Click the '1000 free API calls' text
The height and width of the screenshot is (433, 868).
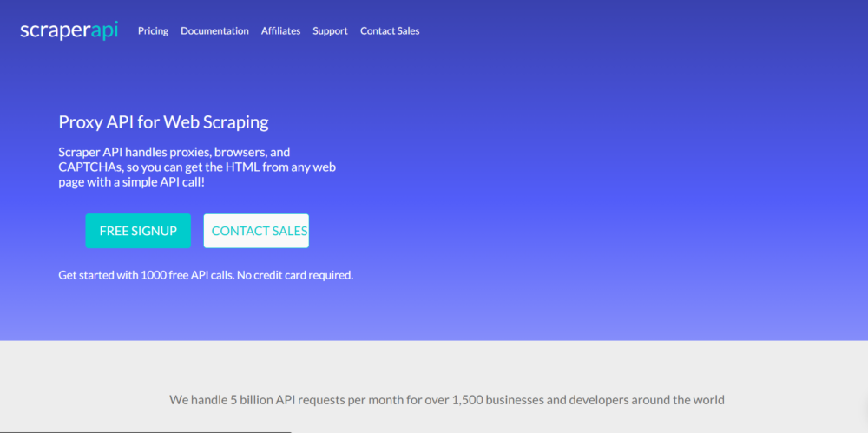(x=206, y=275)
